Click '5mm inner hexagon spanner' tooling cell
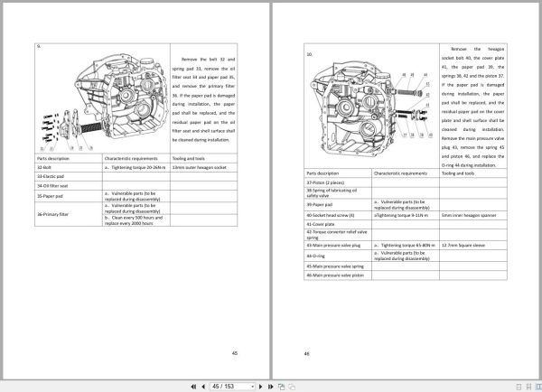The height and width of the screenshot is (392, 542). point(473,215)
